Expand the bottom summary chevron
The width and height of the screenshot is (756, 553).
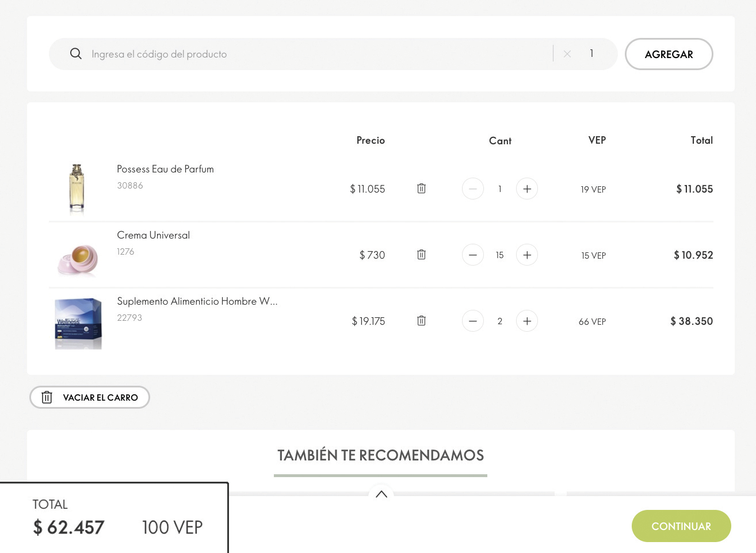coord(381,494)
